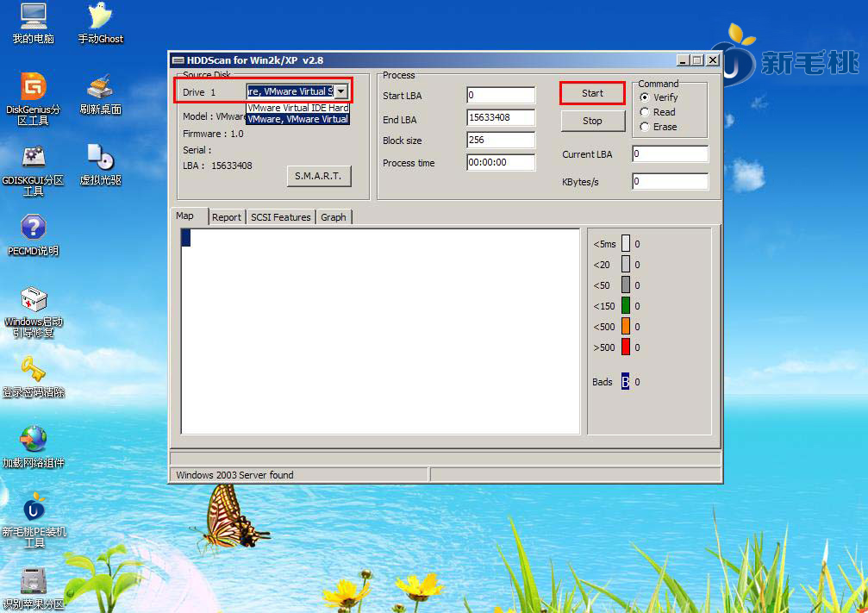Maximize the HDDScan window
Screen dimensions: 868x613
[697, 60]
